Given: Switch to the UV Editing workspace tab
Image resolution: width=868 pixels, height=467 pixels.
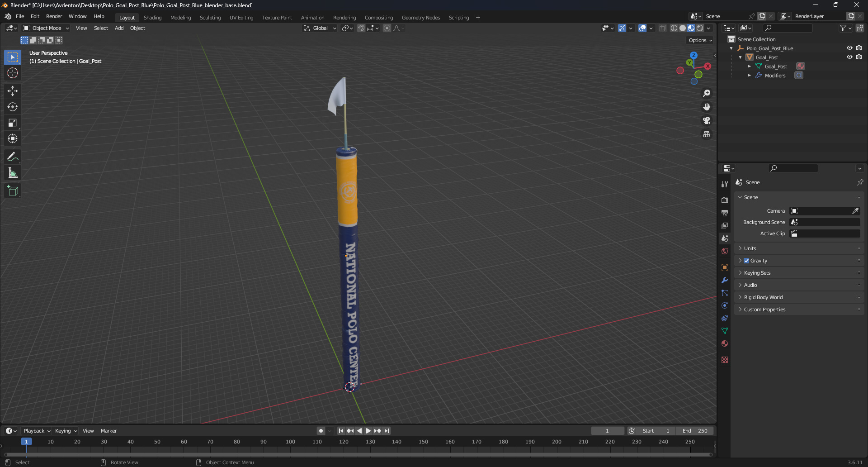Looking at the screenshot, I should pyautogui.click(x=241, y=18).
